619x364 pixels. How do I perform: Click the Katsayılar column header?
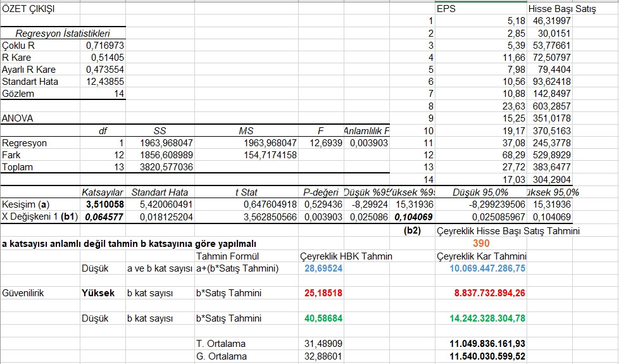[x=103, y=192]
